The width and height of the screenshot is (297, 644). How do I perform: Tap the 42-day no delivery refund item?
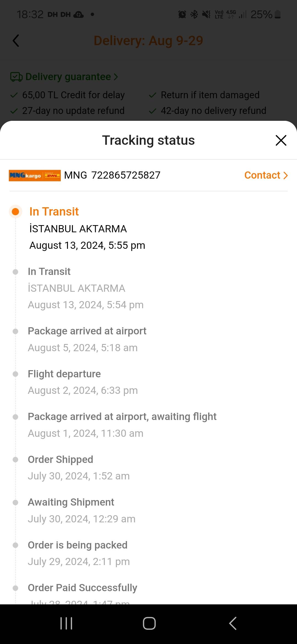tap(213, 111)
